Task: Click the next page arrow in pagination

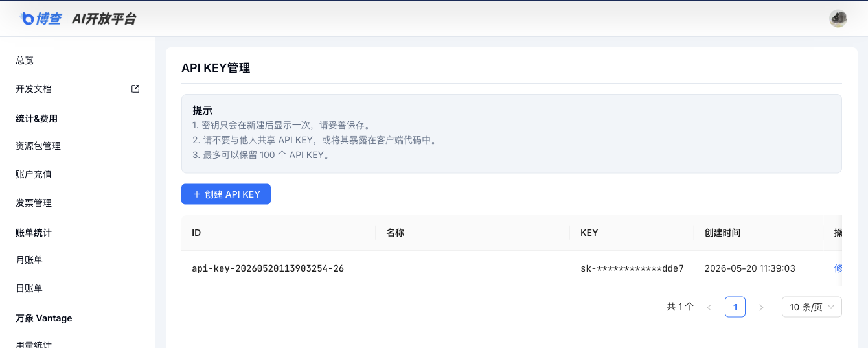Action: tap(761, 307)
